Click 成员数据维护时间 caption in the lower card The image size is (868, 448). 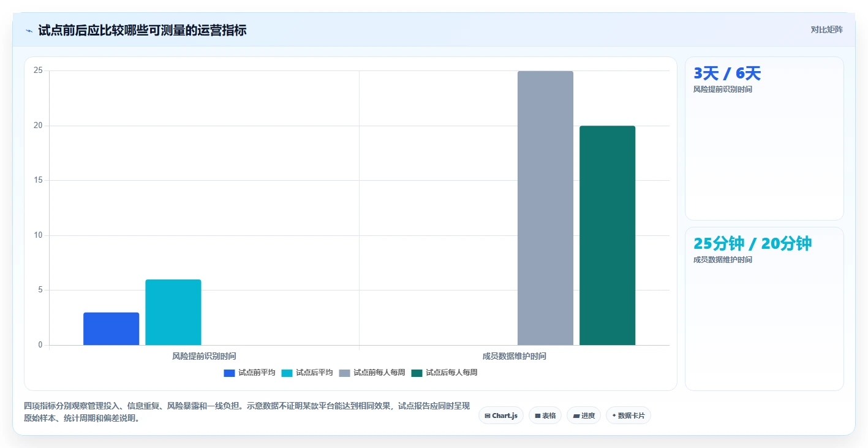point(723,260)
